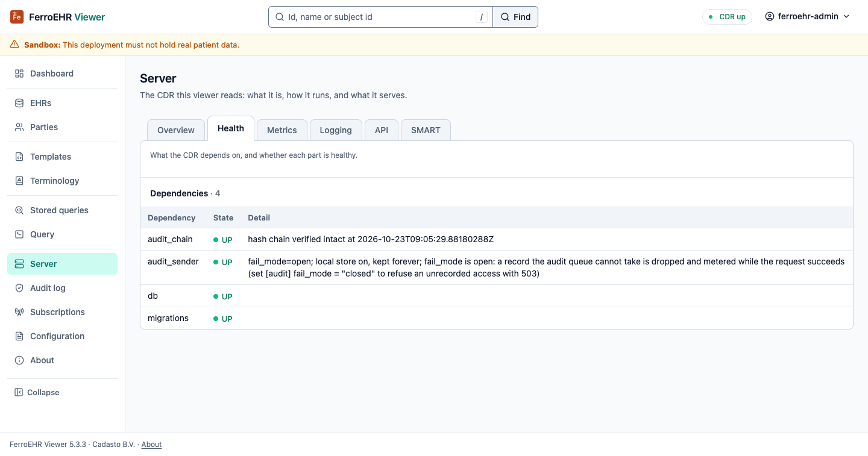Click the Configuration document icon
This screenshot has height=456, width=868.
19,336
